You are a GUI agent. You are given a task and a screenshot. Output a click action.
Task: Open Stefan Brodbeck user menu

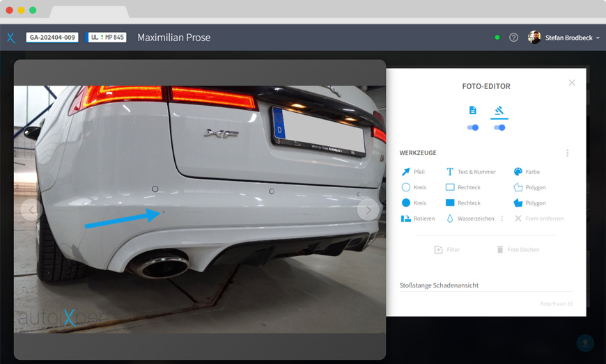(573, 38)
